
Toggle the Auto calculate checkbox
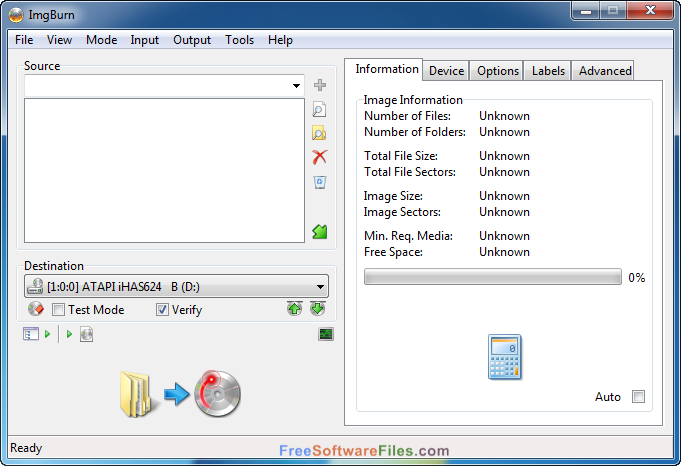638,397
